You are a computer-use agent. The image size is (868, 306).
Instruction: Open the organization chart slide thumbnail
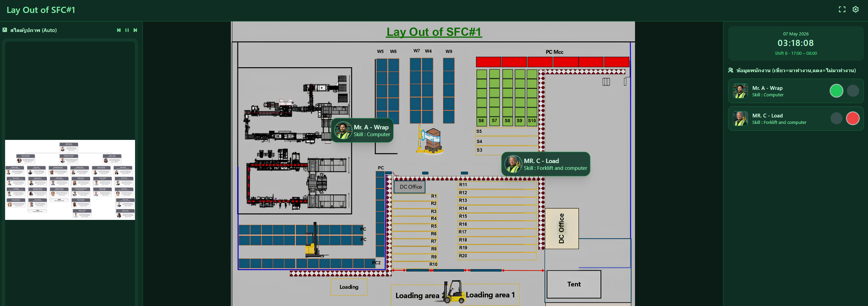pyautogui.click(x=70, y=180)
